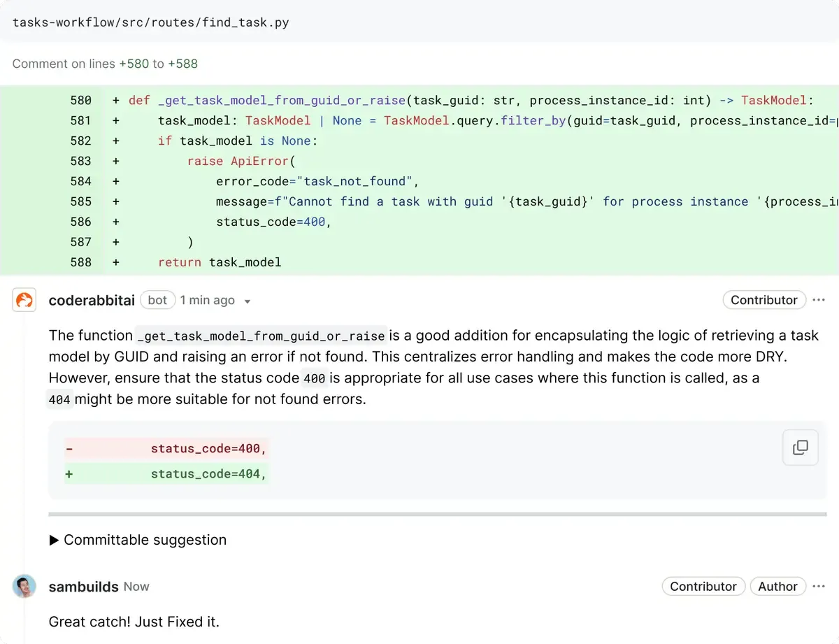Screen dimensions: 839x644
Task: Click the 'status_code=400,' line at 586
Action: pyautogui.click(x=273, y=222)
